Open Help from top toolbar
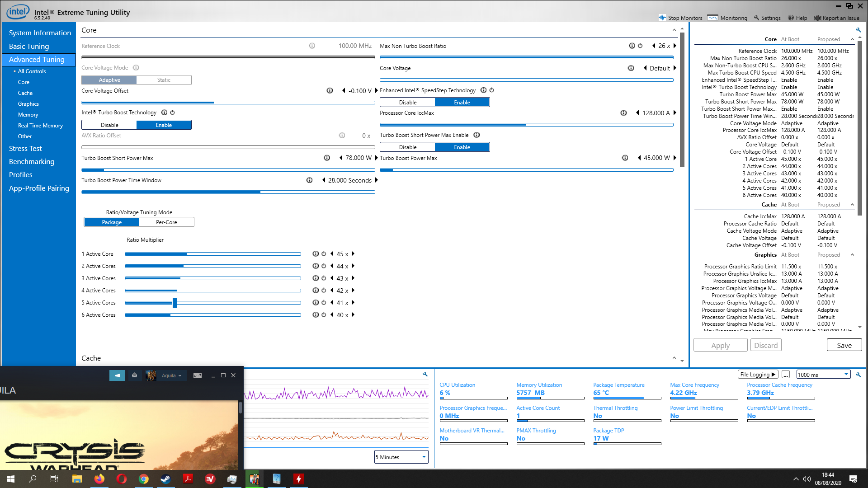Screen dimensions: 868x488 click(x=797, y=18)
